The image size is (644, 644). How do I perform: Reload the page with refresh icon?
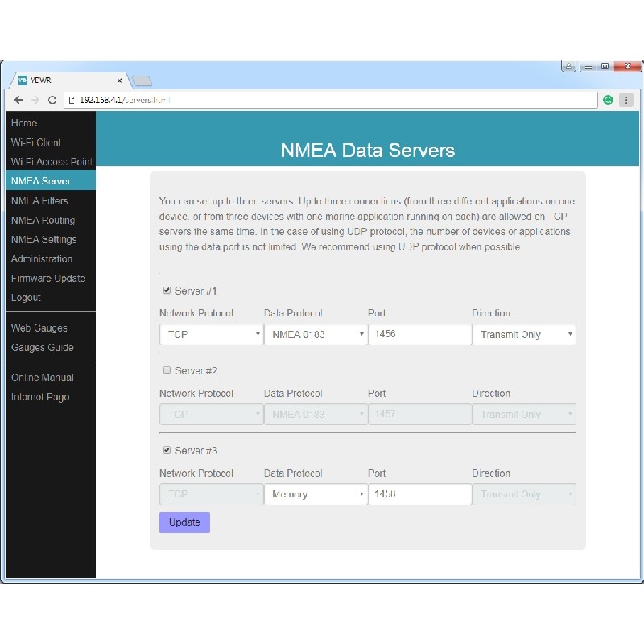click(x=52, y=100)
